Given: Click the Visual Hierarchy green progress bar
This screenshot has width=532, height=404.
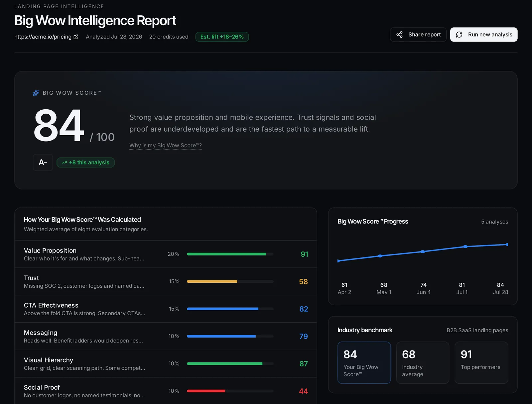Looking at the screenshot, I should click(x=224, y=364).
